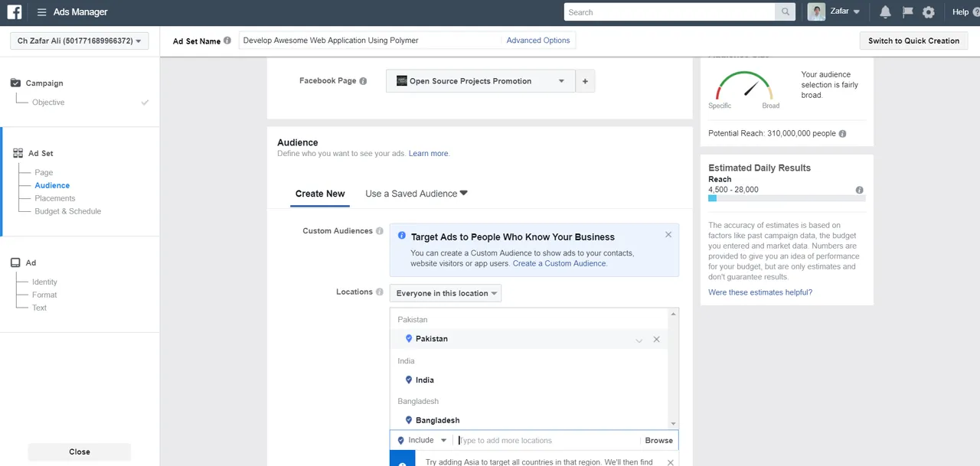The image size is (980, 466).
Task: Open the Ads Manager hamburger menu
Action: (41, 12)
